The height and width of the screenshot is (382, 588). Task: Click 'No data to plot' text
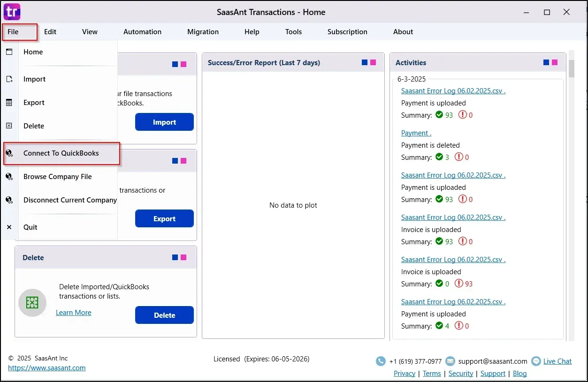[293, 205]
